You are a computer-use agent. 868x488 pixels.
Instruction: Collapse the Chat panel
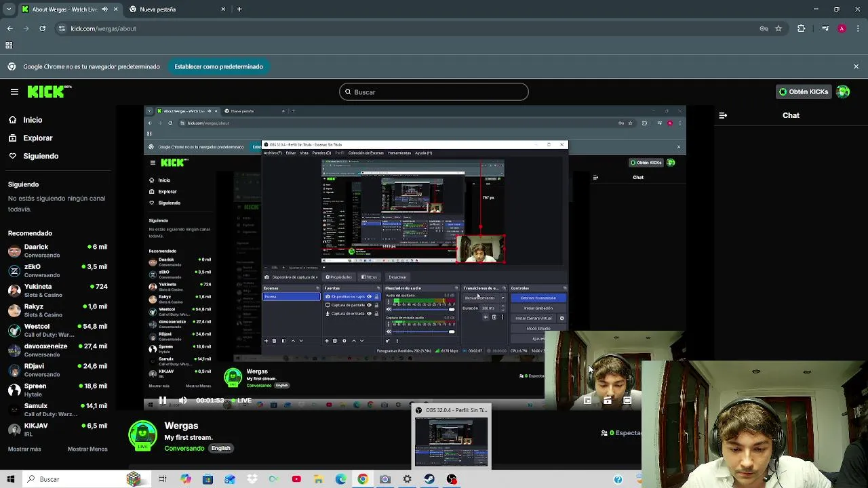[723, 115]
